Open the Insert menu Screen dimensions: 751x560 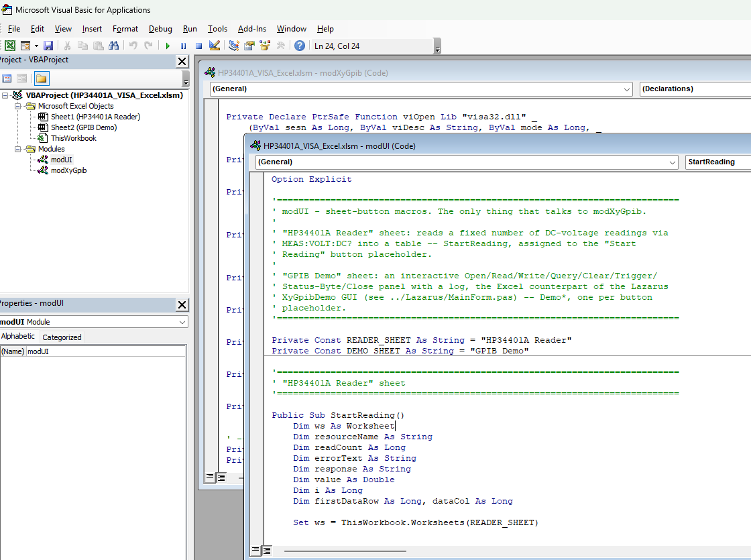click(92, 29)
